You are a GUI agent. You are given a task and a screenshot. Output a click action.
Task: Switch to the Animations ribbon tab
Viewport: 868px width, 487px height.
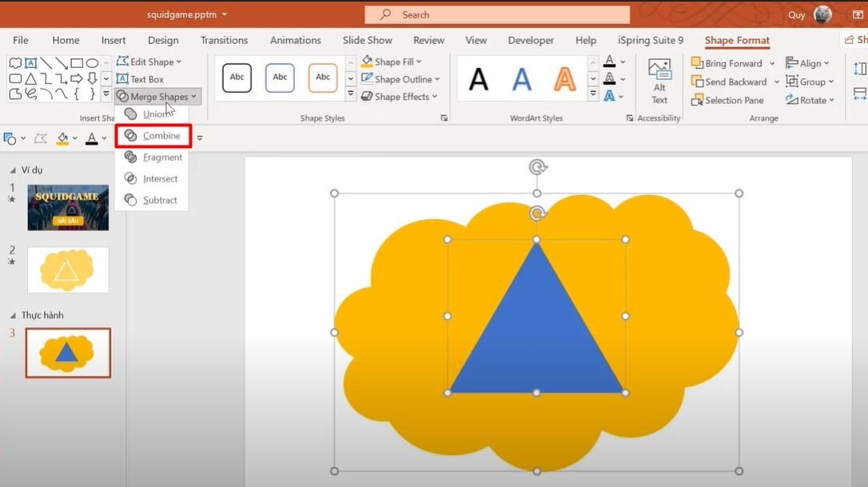295,40
